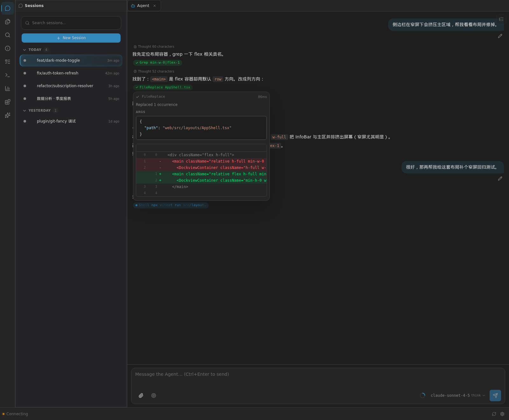Open the search icon in left rail
509x420 pixels.
pos(8,35)
